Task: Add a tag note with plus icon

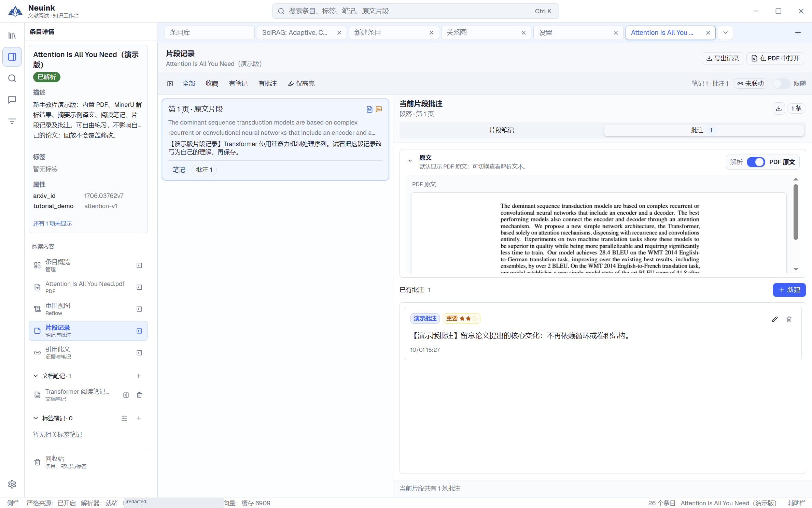Action: coord(139,418)
